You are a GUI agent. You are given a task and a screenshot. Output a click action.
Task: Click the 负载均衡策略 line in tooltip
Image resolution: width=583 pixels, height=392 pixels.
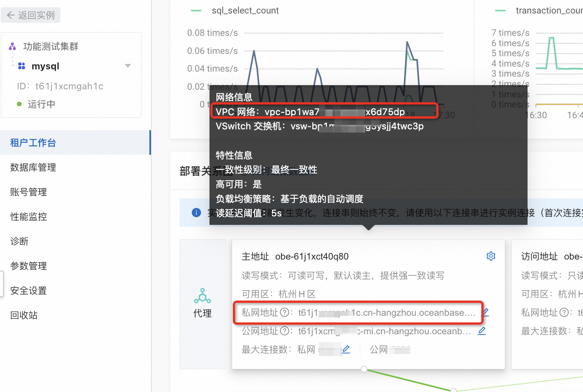pos(290,199)
